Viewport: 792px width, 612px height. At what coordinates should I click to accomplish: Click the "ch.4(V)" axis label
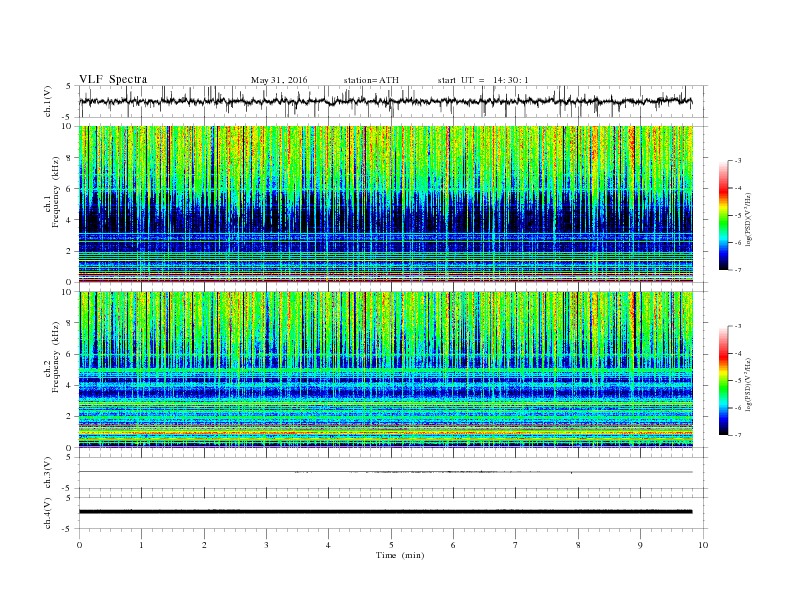point(48,513)
